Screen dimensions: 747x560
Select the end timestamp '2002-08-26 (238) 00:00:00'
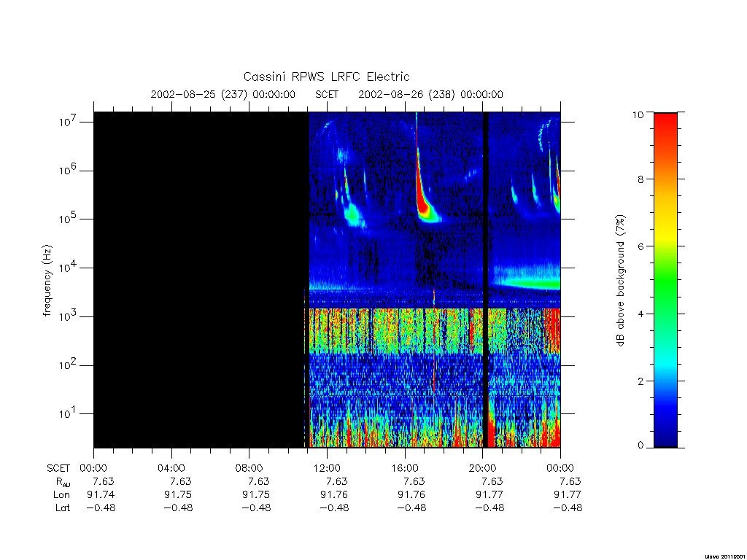(430, 94)
